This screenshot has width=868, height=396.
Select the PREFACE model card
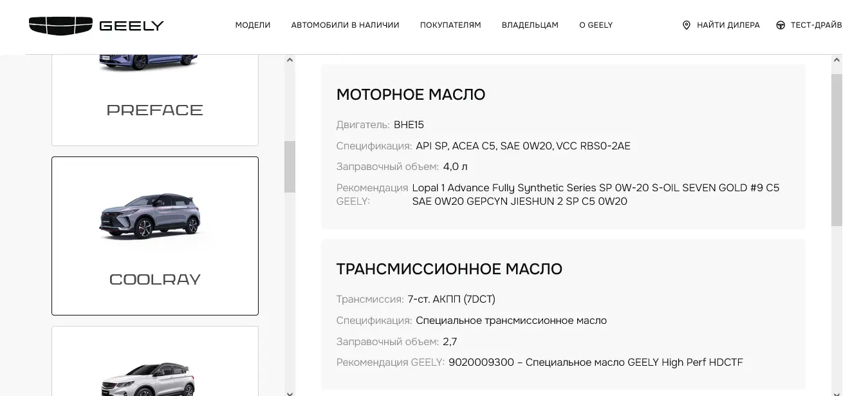coord(155,100)
